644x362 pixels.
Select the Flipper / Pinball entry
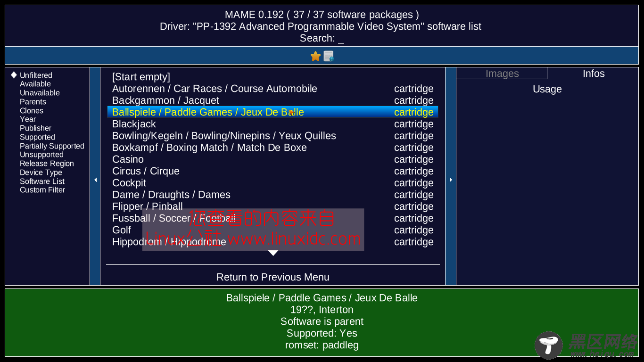(x=273, y=206)
